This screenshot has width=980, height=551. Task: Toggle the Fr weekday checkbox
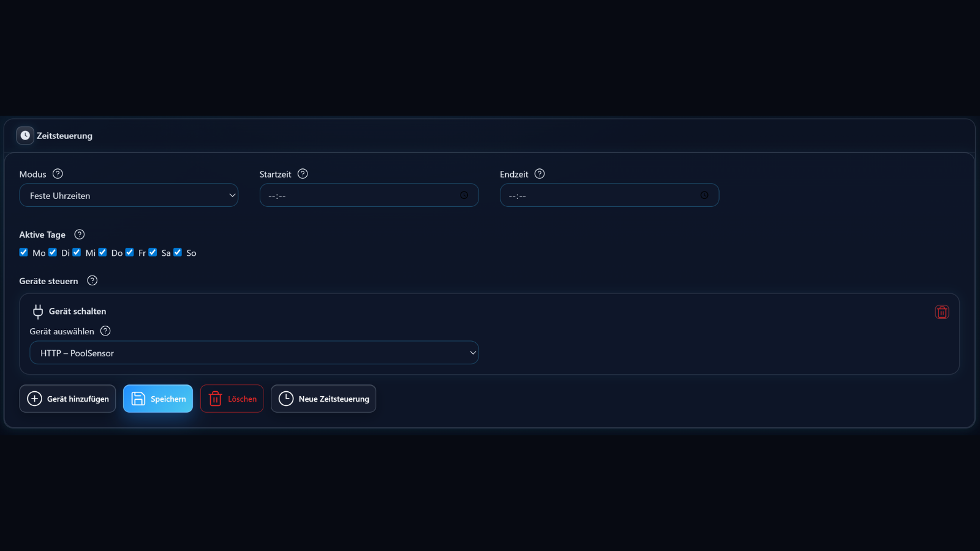(x=130, y=252)
